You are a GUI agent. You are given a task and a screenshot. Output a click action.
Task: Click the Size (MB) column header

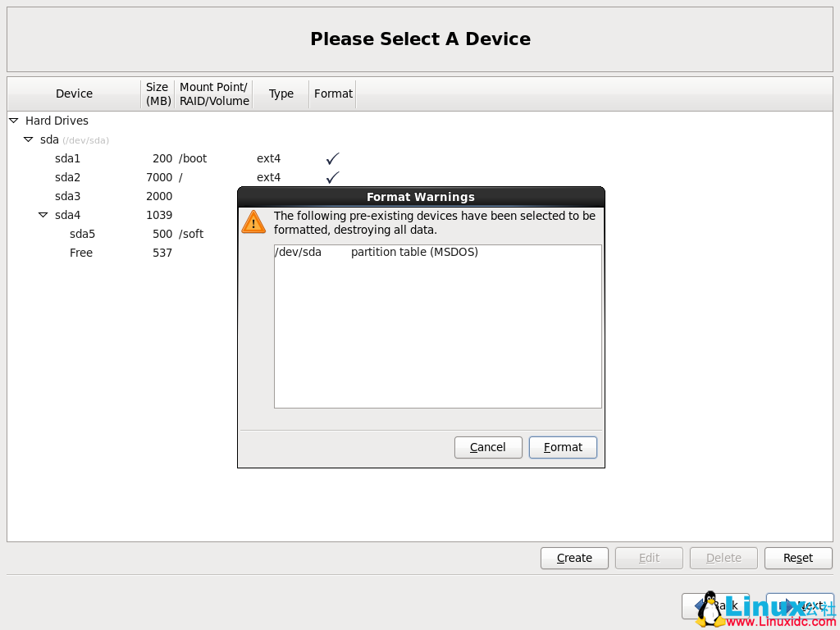pyautogui.click(x=157, y=94)
